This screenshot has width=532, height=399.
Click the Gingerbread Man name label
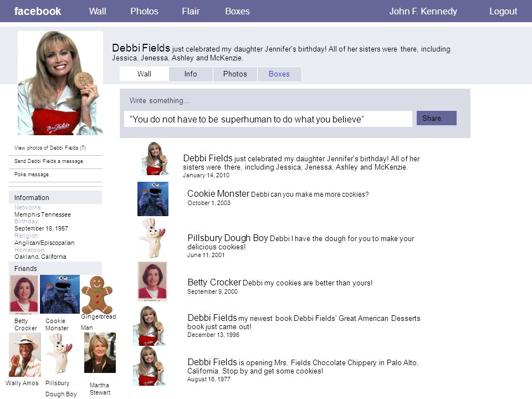pos(99,321)
